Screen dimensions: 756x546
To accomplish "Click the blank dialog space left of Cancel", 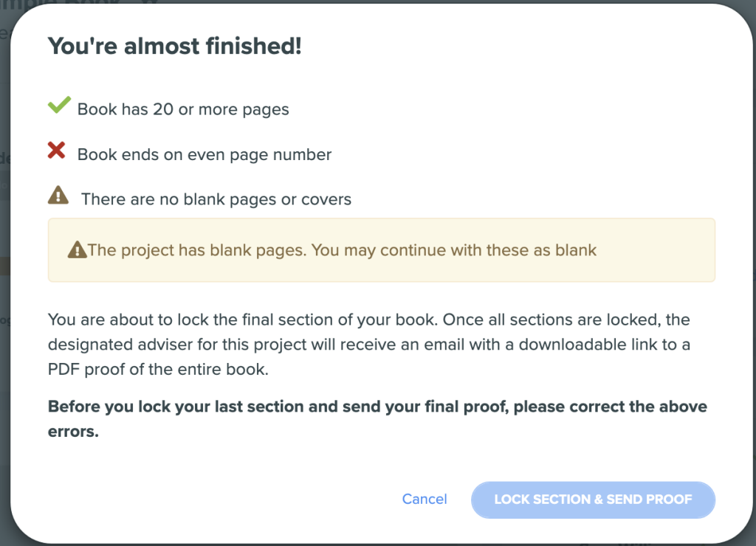I will click(x=217, y=500).
